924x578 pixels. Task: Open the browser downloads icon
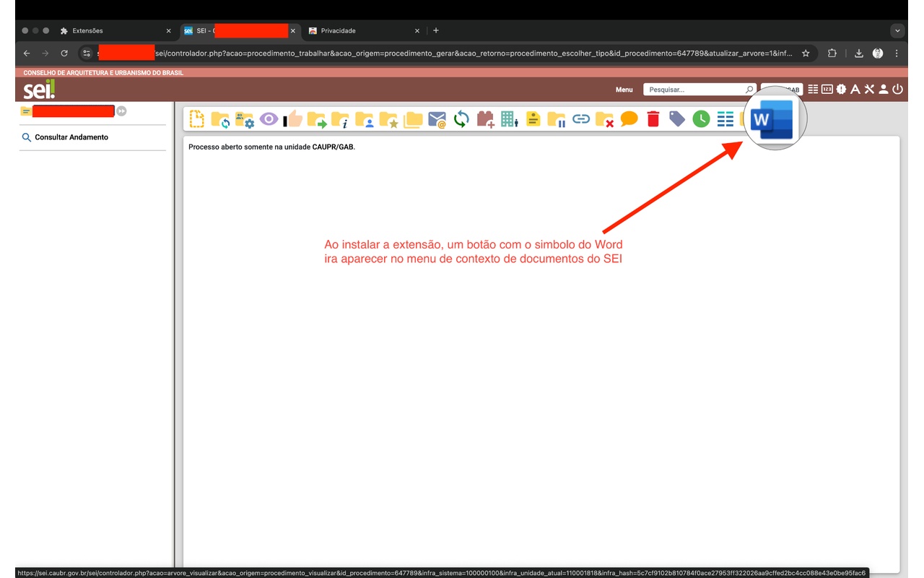pyautogui.click(x=859, y=53)
